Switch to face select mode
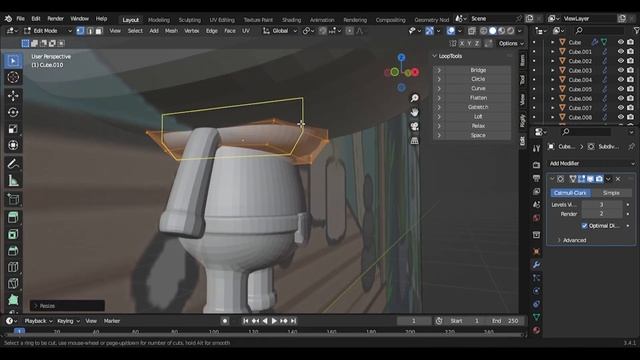The width and height of the screenshot is (640, 360). [x=99, y=31]
